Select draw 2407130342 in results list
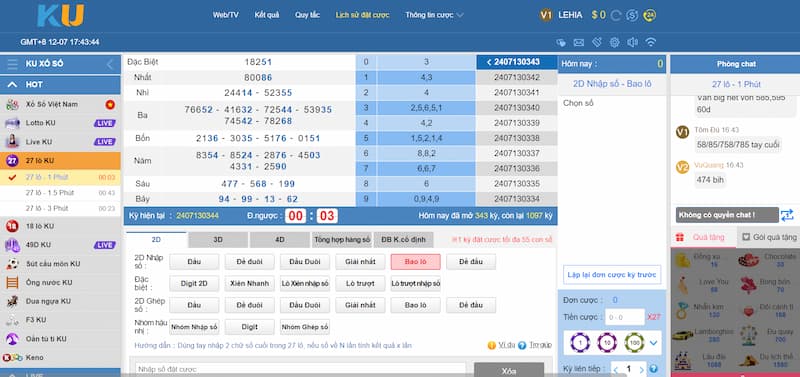The height and width of the screenshot is (377, 800). click(x=516, y=78)
